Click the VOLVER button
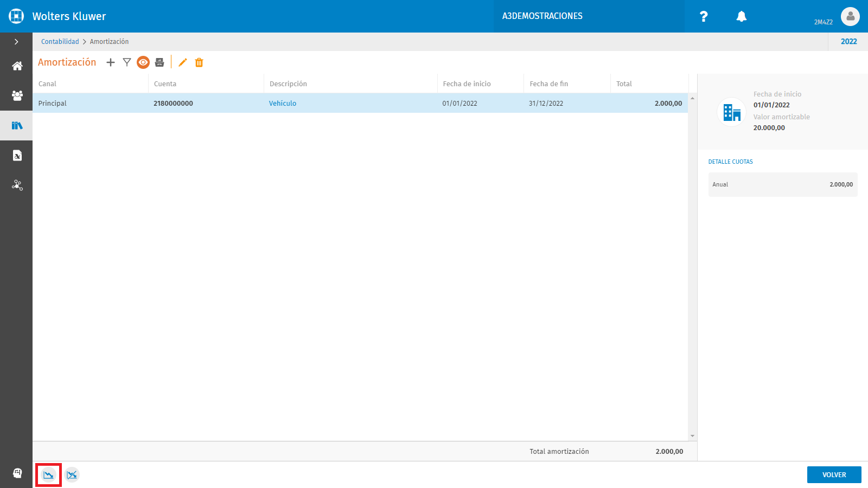The width and height of the screenshot is (868, 488). pos(834,474)
